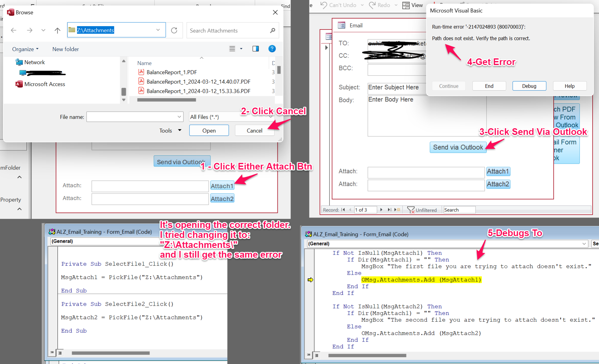Toggle the preview pane icon
Viewport: 599px width, 364px height.
click(x=255, y=49)
